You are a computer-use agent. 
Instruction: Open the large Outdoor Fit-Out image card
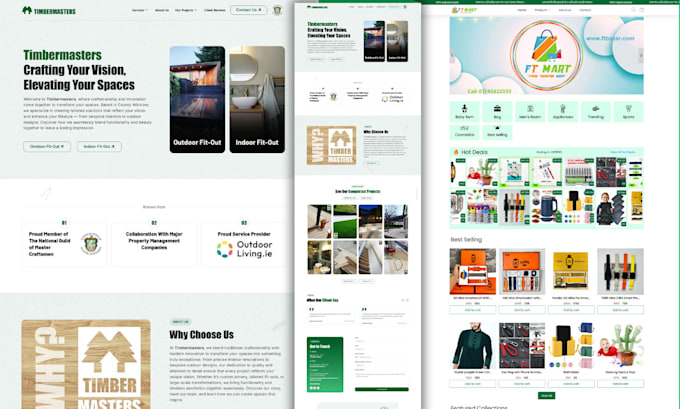[x=197, y=99]
